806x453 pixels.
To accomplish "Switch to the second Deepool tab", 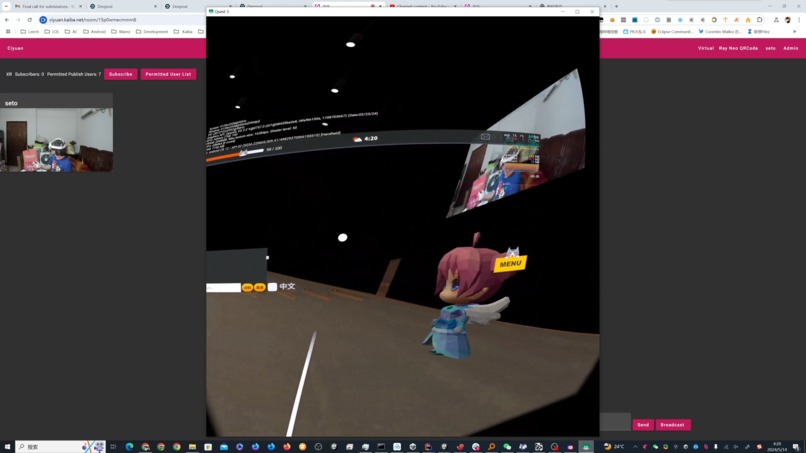I will pyautogui.click(x=198, y=6).
